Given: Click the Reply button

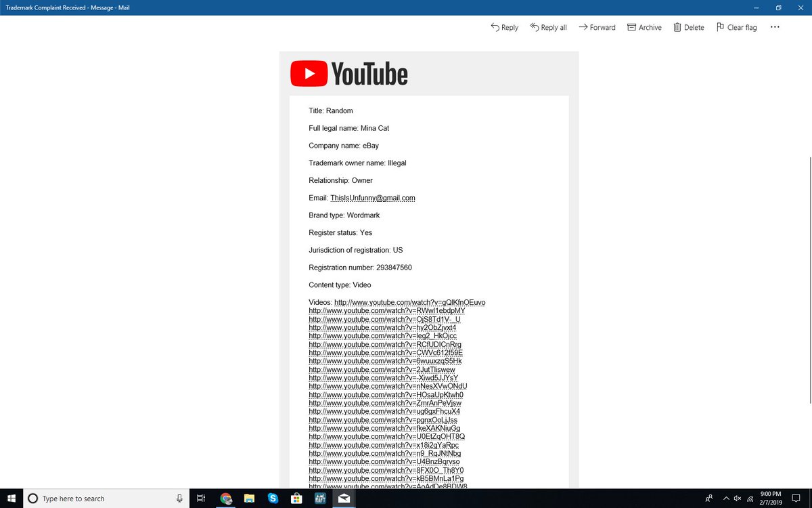Looking at the screenshot, I should [x=504, y=27].
